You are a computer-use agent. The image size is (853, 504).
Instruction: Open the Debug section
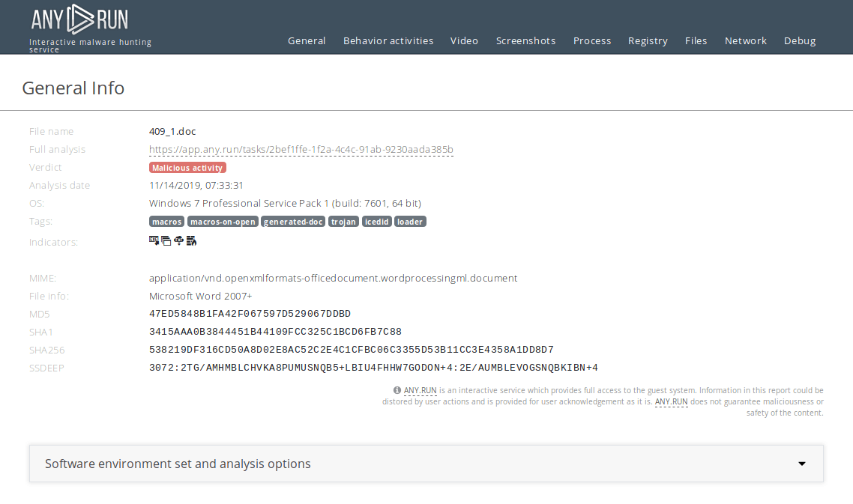pyautogui.click(x=799, y=41)
